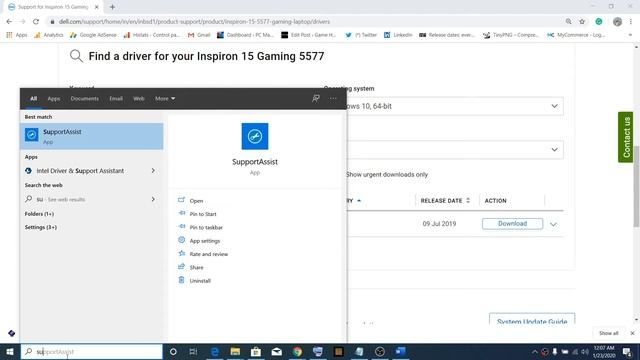The width and height of the screenshot is (640, 360).
Task: Select Pin to Start action
Action: (x=203, y=214)
